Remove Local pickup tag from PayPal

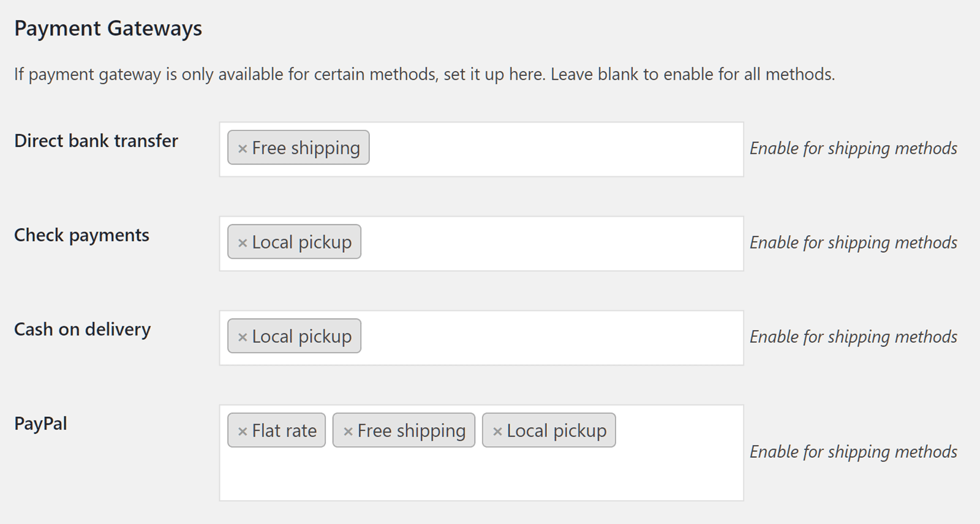[497, 432]
